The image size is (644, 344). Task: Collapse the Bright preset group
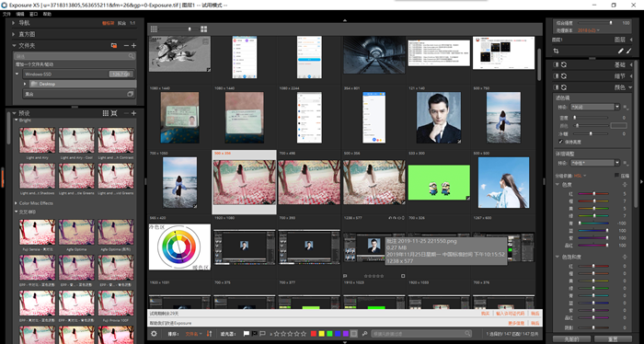17,120
